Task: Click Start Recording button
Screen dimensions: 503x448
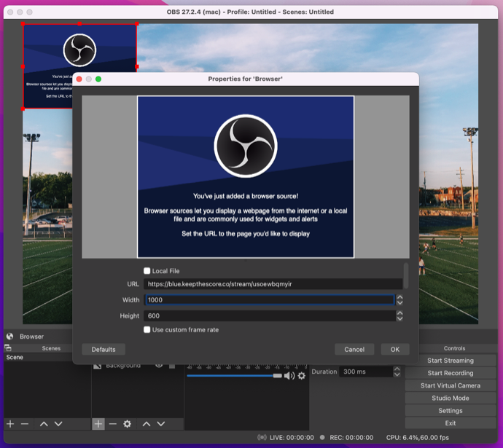Action: (451, 373)
